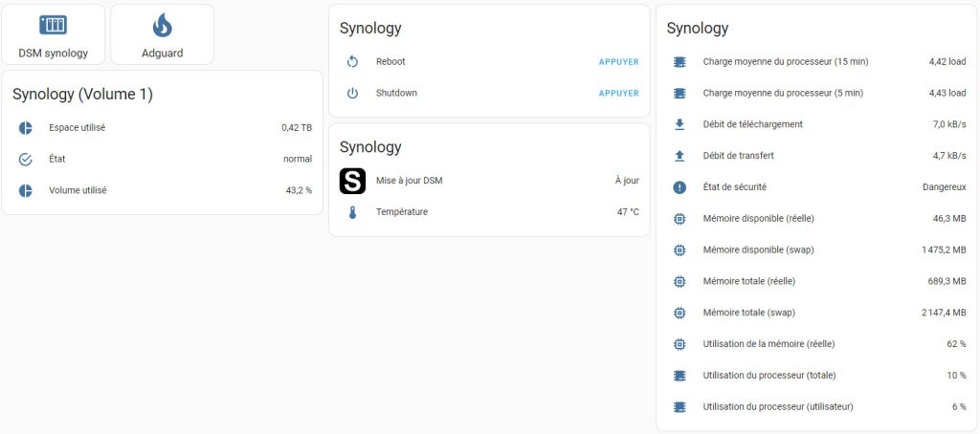
Task: Open the État entity label
Action: (56, 159)
